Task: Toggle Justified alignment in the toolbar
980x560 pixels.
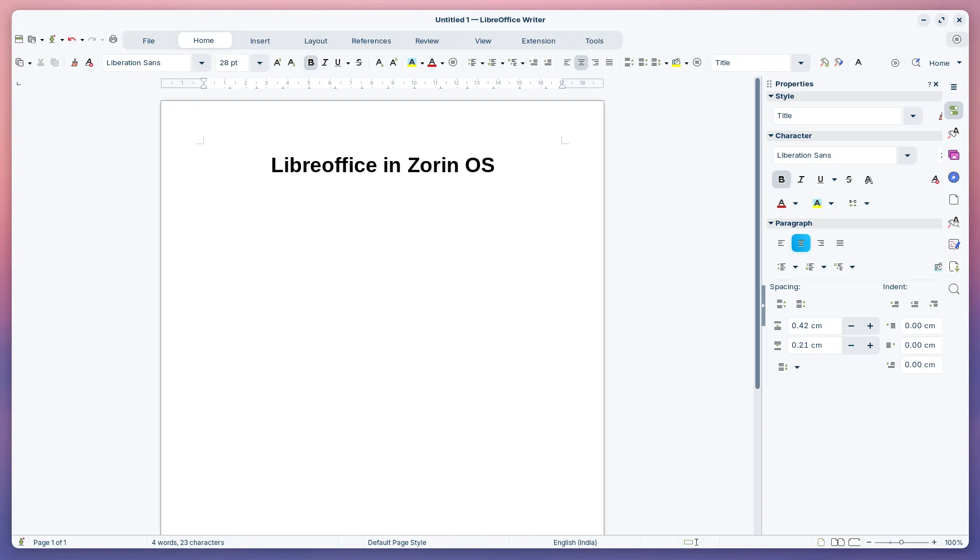Action: (x=609, y=62)
